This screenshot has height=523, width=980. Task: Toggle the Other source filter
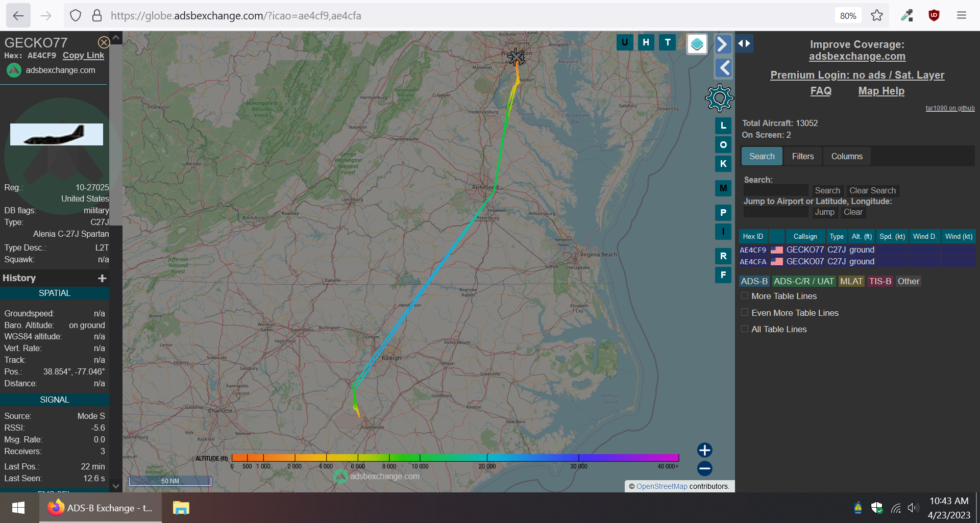pos(909,281)
